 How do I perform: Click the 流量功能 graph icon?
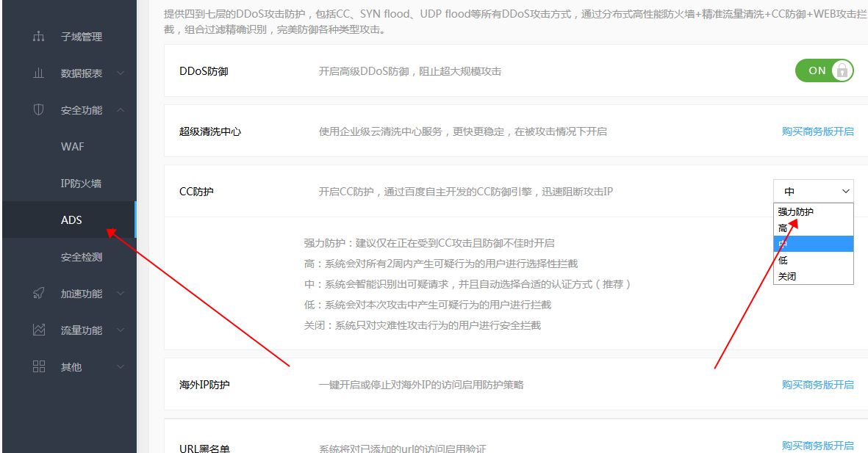tap(39, 330)
